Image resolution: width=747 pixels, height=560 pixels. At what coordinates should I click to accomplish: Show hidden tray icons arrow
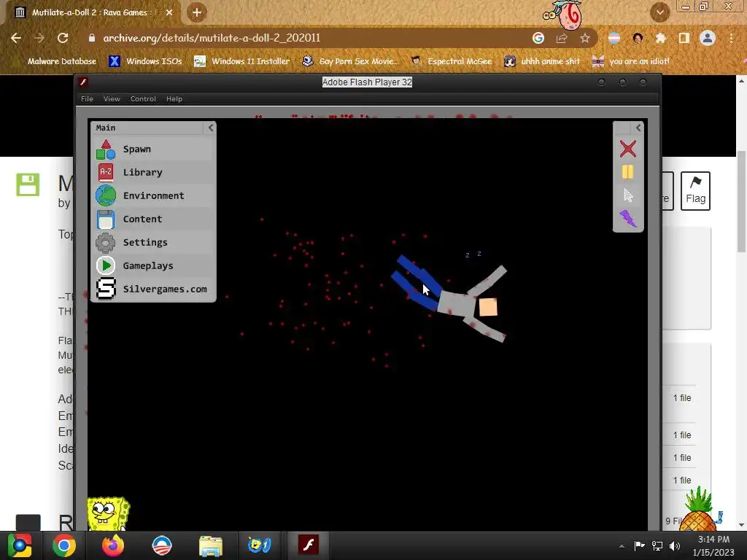tap(622, 546)
